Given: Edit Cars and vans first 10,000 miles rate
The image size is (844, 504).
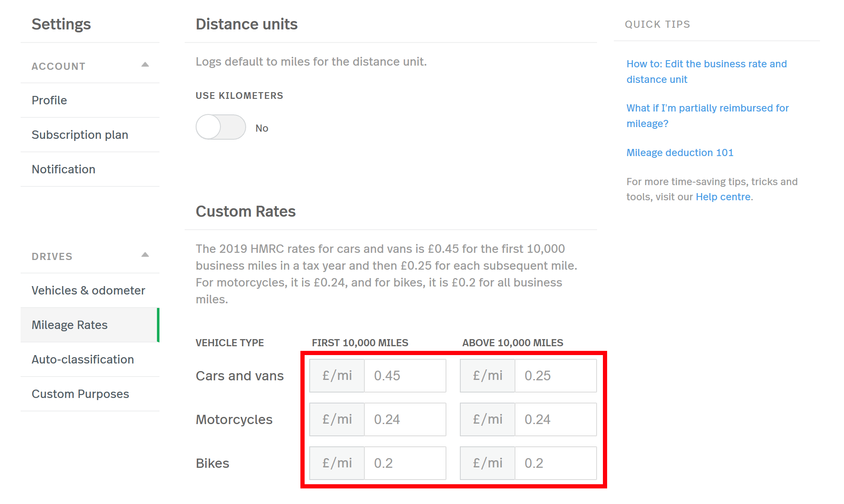Looking at the screenshot, I should tap(405, 376).
